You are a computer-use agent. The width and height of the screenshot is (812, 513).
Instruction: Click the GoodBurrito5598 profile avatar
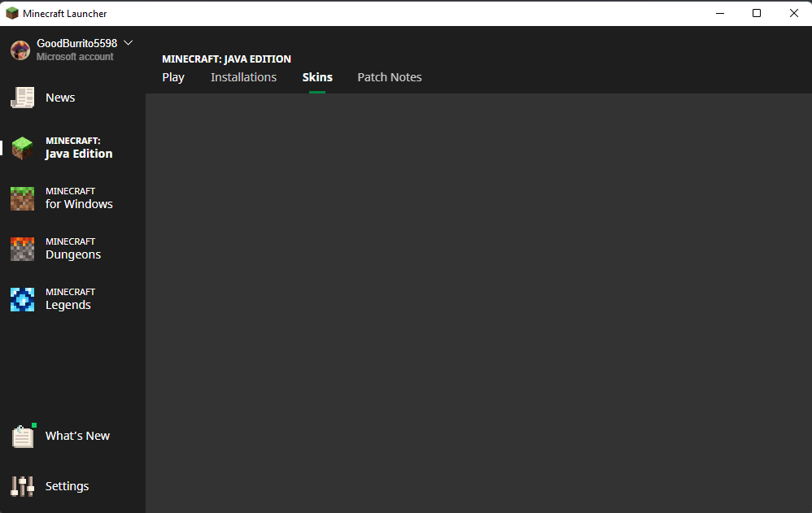point(20,50)
